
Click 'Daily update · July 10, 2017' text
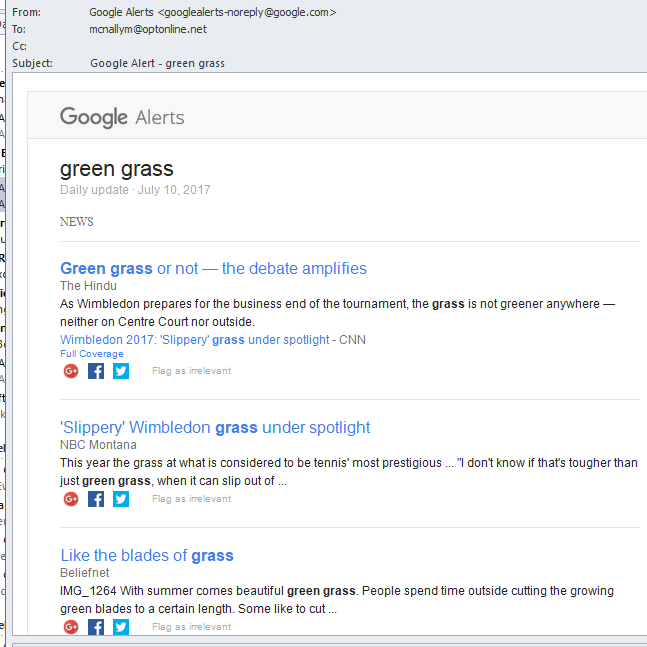(135, 190)
